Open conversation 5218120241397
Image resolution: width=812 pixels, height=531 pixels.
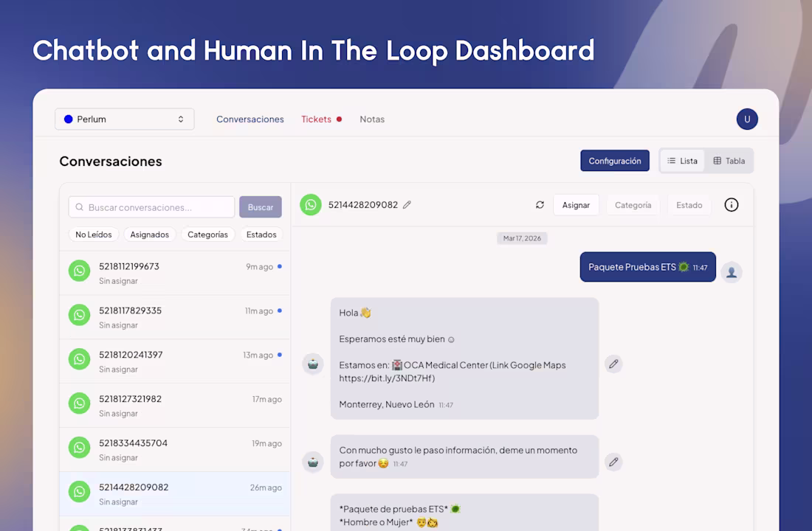[175, 361]
